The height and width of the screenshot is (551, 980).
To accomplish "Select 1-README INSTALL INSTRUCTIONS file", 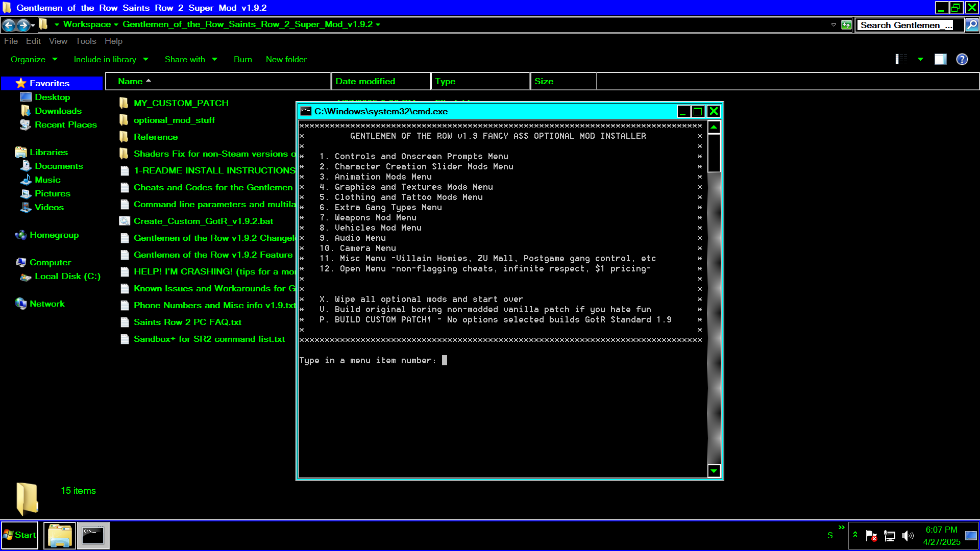I will (207, 170).
